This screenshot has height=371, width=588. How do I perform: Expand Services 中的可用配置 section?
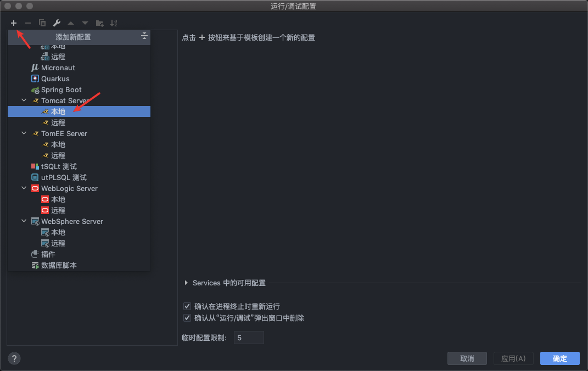click(x=186, y=283)
